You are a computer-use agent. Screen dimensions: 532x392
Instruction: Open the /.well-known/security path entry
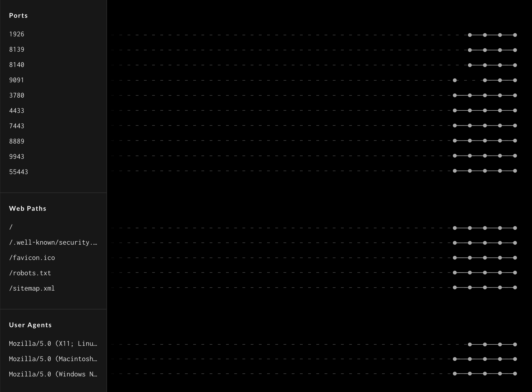tap(54, 242)
